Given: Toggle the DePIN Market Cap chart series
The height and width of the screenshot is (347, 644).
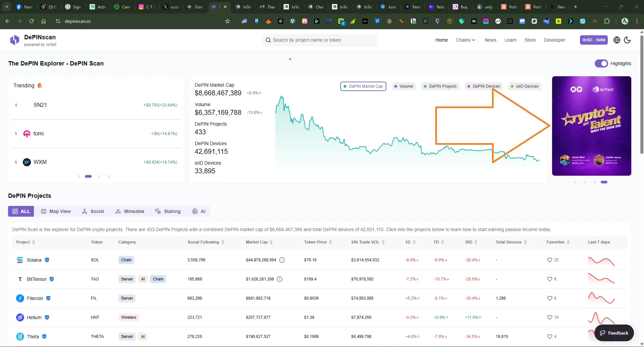Looking at the screenshot, I should coord(363,86).
